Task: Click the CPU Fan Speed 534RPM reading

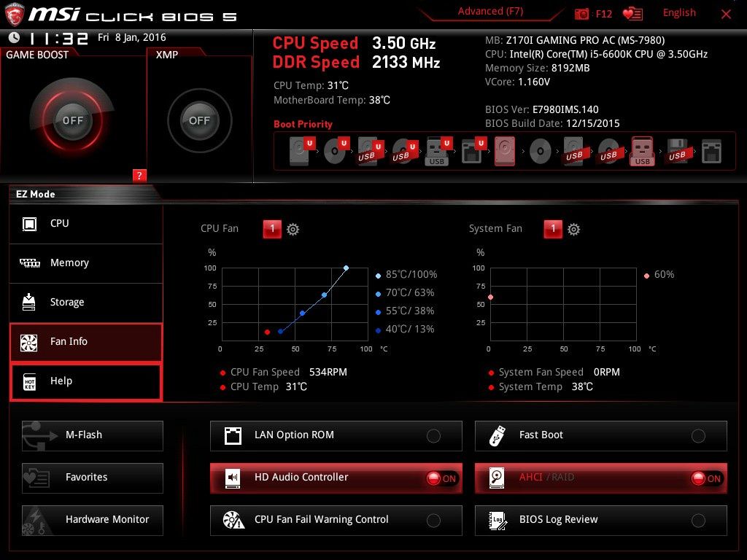Action: (289, 372)
